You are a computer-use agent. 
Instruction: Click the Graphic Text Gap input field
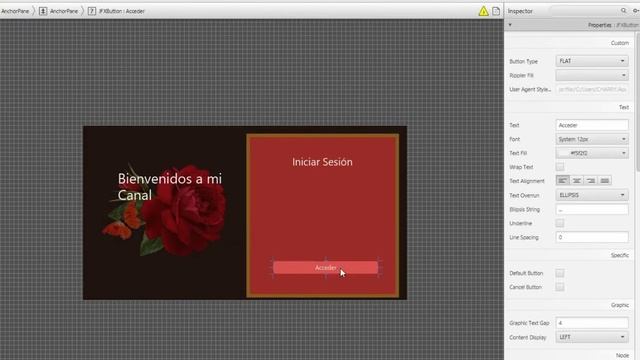click(592, 323)
